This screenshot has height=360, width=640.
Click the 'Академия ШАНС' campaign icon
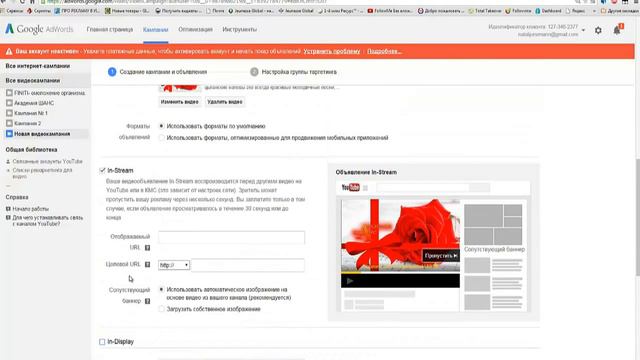pyautogui.click(x=9, y=103)
